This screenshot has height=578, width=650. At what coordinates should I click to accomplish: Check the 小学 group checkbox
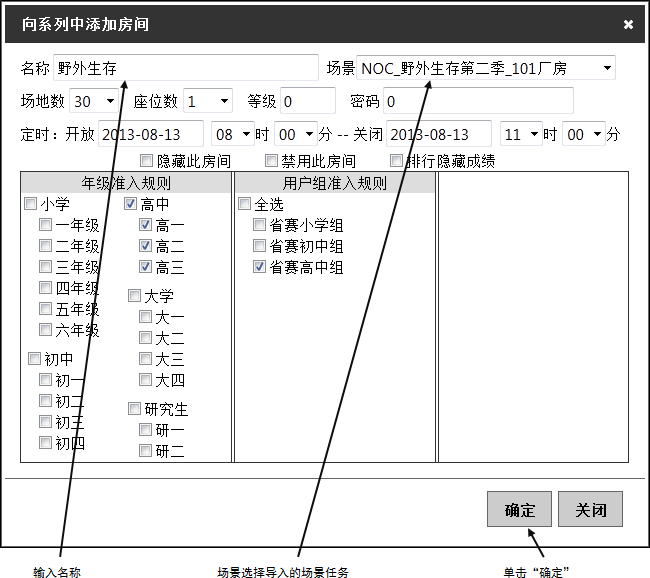(x=31, y=204)
